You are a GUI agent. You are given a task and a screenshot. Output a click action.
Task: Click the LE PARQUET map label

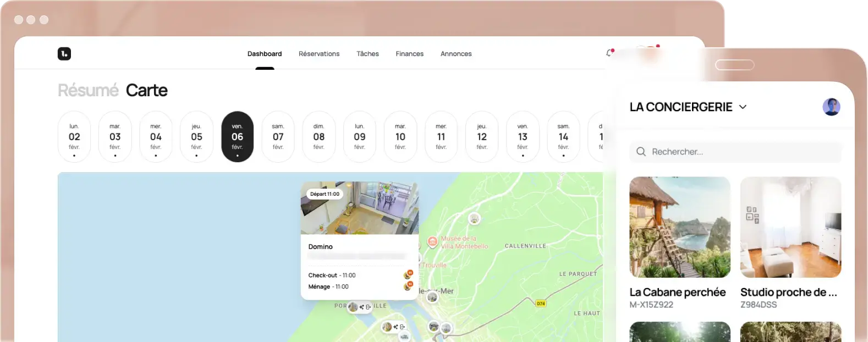tap(578, 274)
